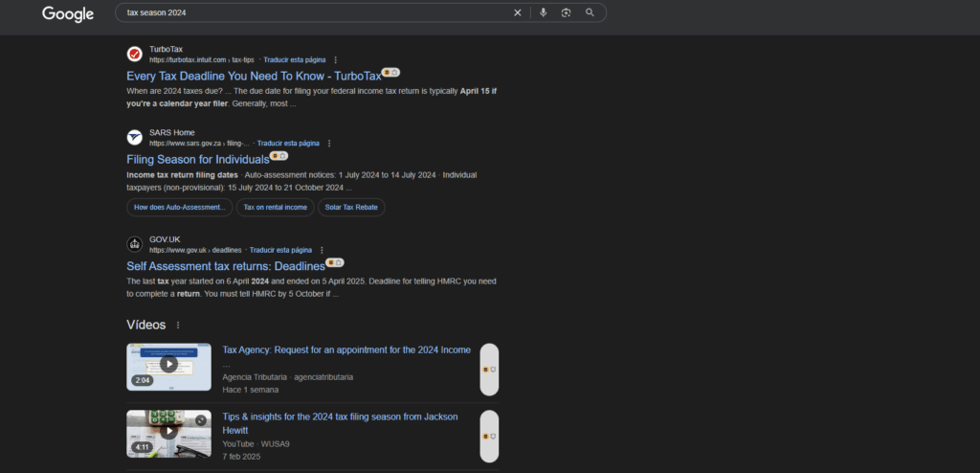The image size is (980, 473).
Task: Open the three-dot menu for the TurboTax result
Action: click(336, 60)
